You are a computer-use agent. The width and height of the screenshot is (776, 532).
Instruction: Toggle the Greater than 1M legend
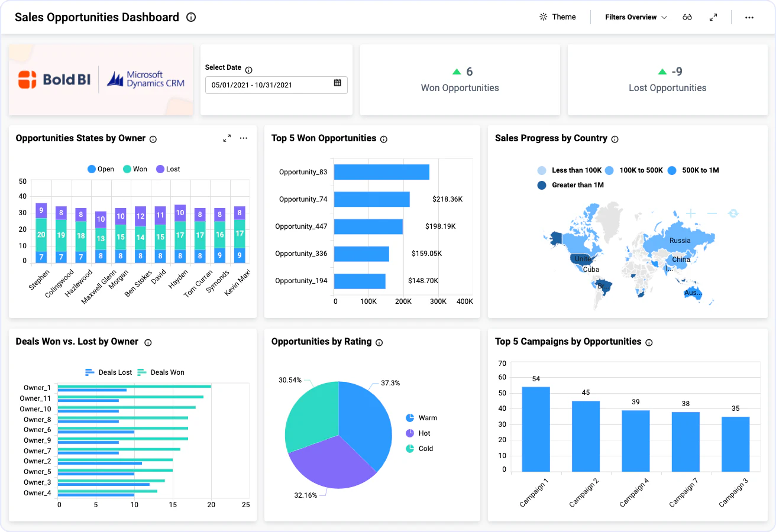coord(570,185)
